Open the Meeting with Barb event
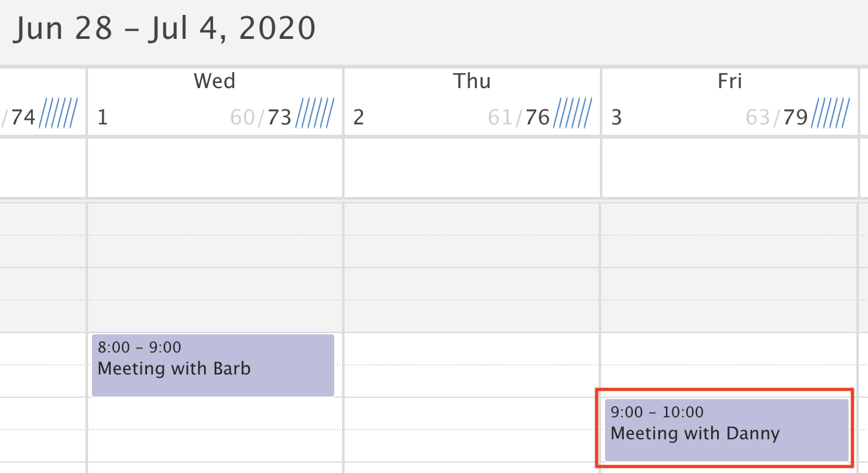Screen dimensions: 868x473 point(213,365)
